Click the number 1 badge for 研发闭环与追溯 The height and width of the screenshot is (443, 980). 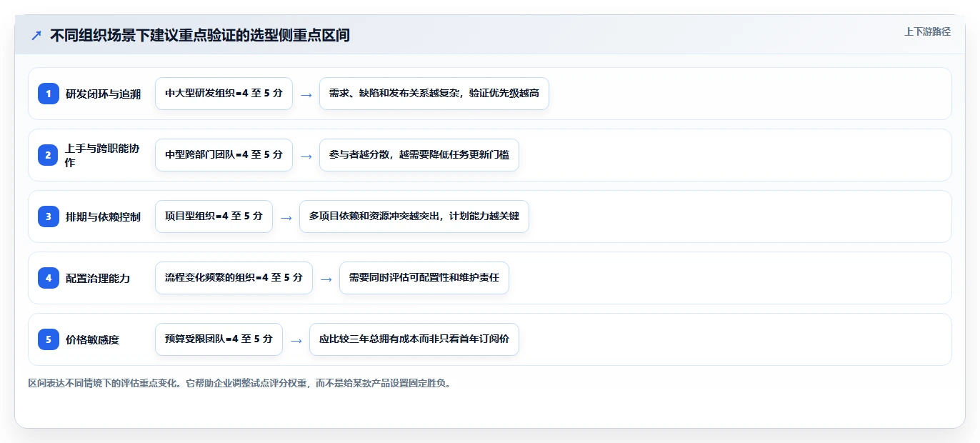(49, 94)
